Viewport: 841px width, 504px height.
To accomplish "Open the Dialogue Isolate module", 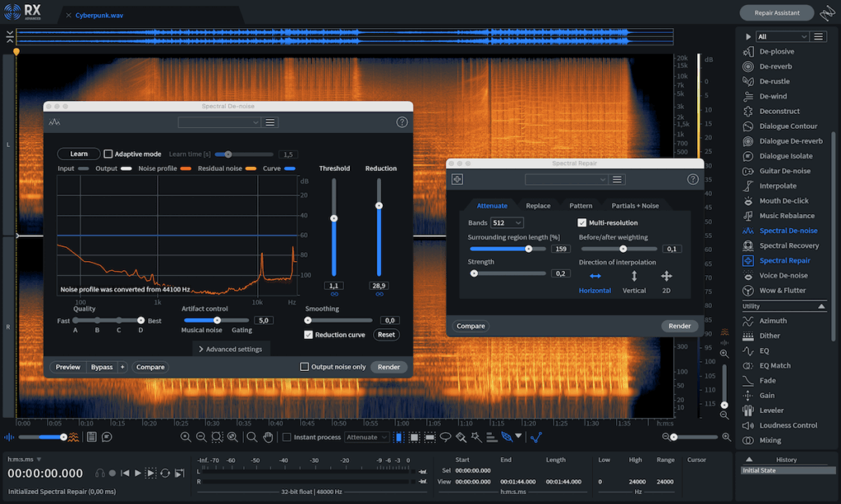I will [x=786, y=156].
